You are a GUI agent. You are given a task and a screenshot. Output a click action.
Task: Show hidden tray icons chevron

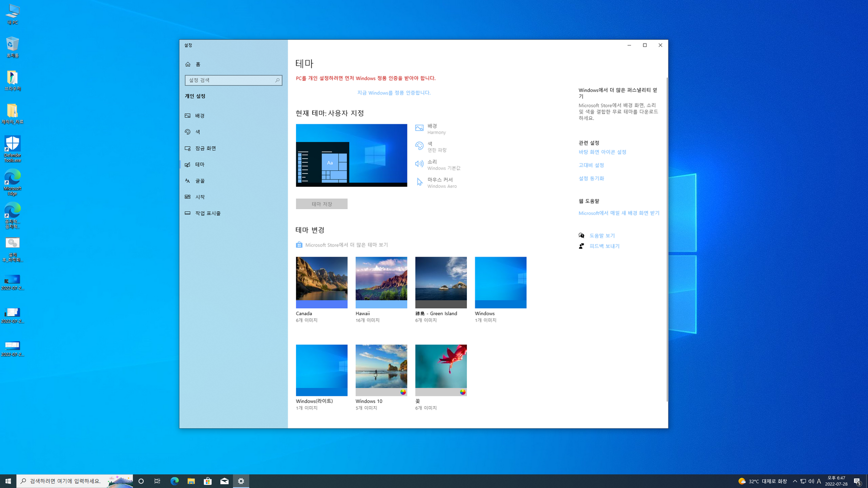[795, 481]
